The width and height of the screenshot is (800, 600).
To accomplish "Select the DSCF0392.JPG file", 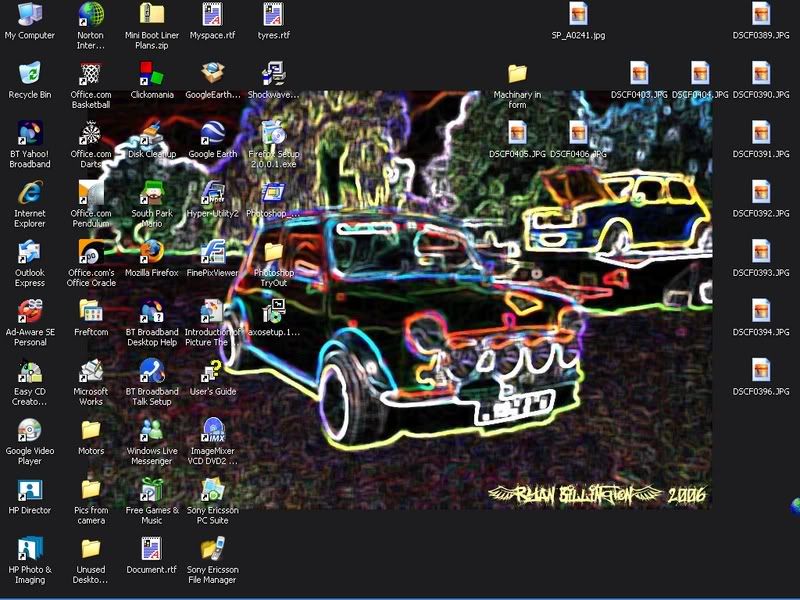I will [x=761, y=192].
